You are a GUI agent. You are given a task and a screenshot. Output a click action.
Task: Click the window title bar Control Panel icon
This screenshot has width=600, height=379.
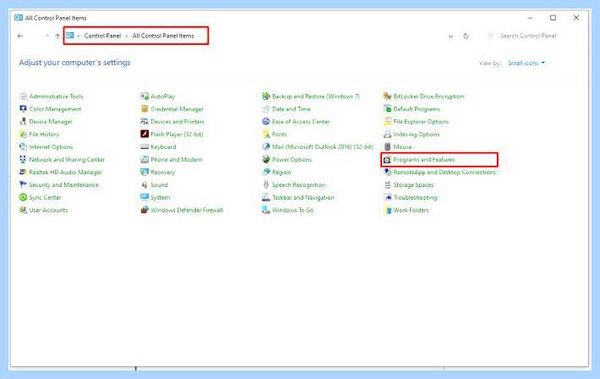[18, 18]
